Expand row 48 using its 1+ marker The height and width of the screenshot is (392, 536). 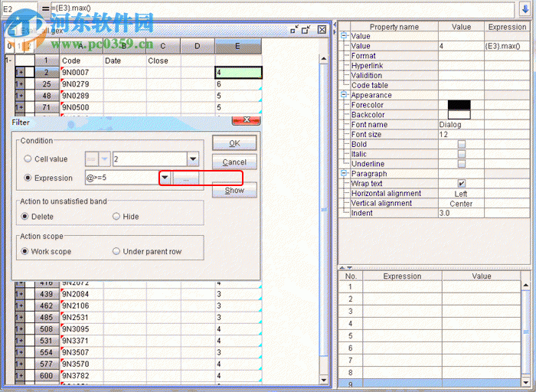click(19, 96)
